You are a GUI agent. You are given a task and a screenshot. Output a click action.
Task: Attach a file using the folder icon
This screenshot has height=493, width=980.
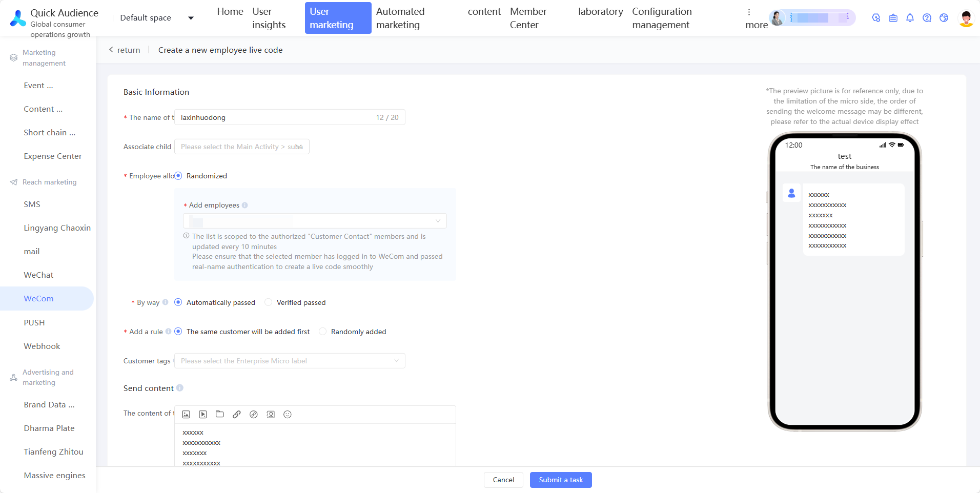pyautogui.click(x=220, y=415)
